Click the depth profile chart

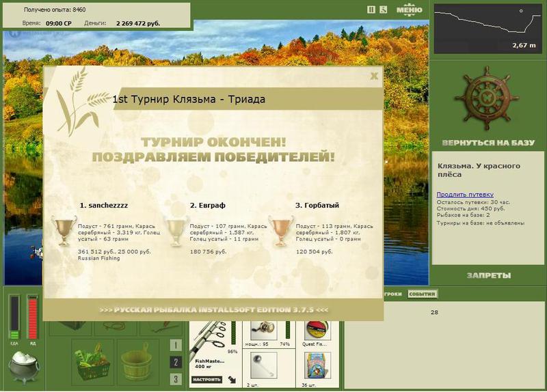click(488, 29)
